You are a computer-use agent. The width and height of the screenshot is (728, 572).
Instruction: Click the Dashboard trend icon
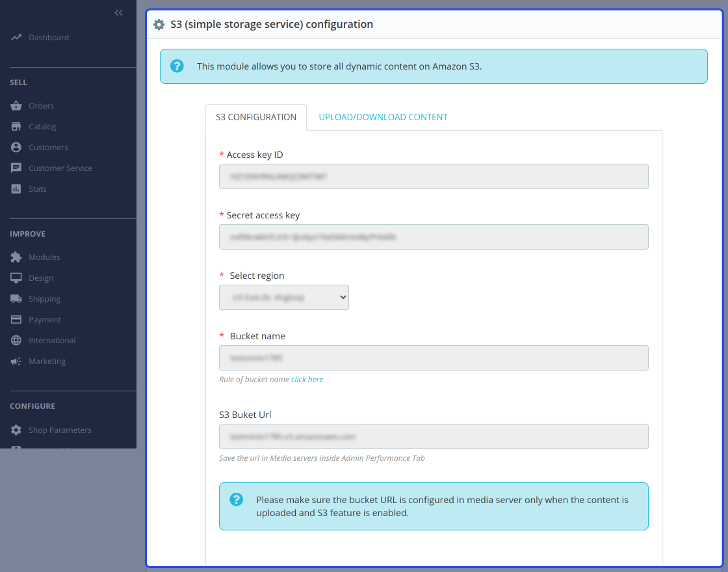point(16,38)
